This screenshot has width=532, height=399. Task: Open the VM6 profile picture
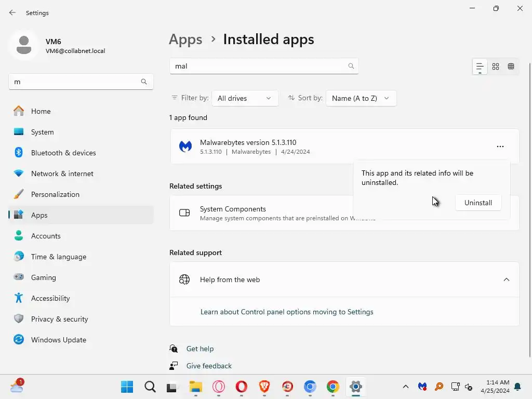click(24, 46)
